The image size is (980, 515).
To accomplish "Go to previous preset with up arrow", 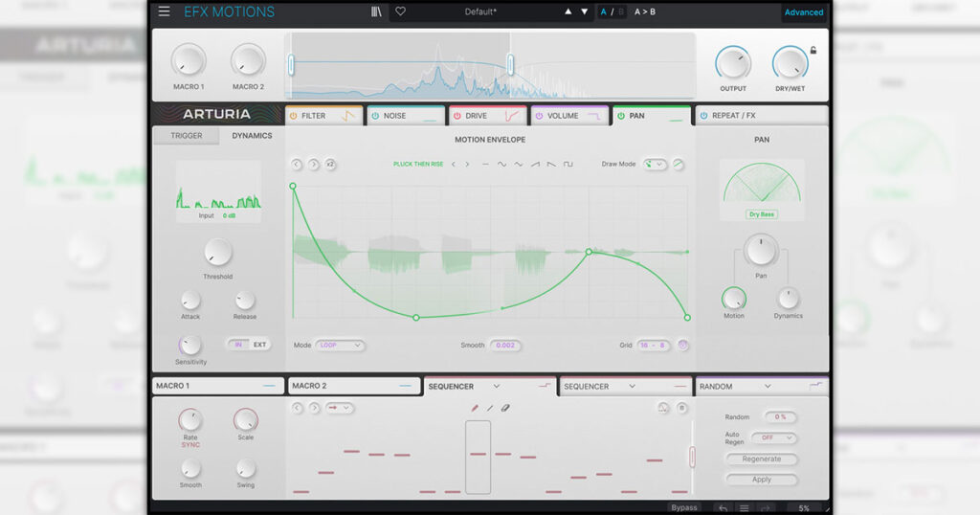I will 568,11.
